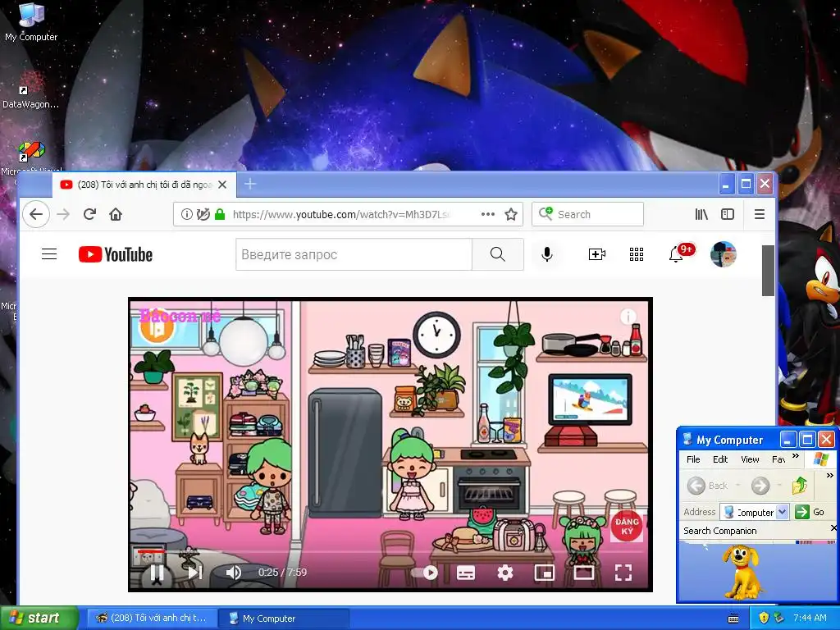Switch to theater mode

583,573
